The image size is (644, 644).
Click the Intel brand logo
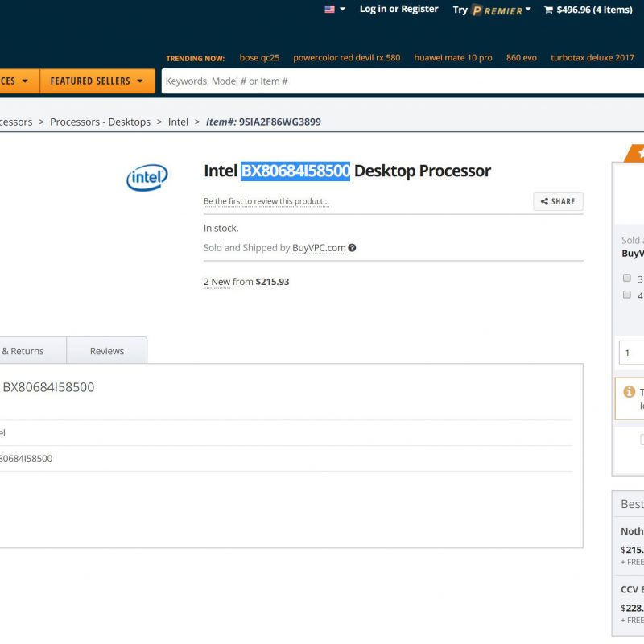click(x=147, y=177)
